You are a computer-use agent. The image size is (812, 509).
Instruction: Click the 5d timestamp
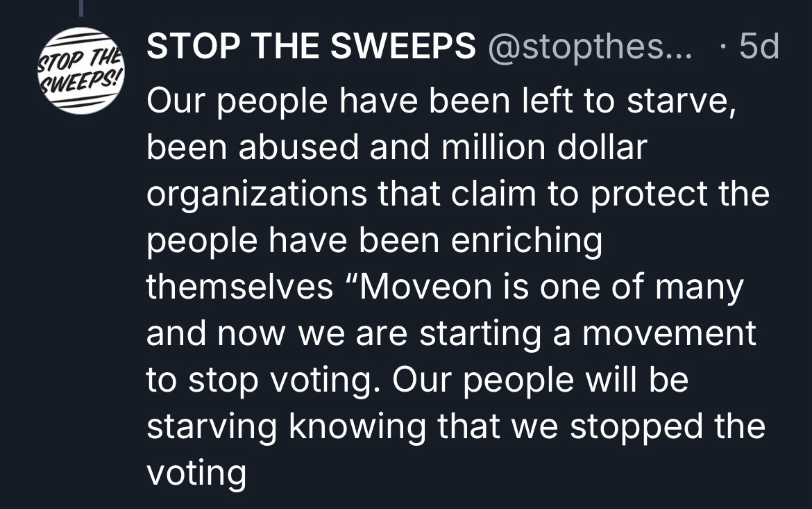759,48
